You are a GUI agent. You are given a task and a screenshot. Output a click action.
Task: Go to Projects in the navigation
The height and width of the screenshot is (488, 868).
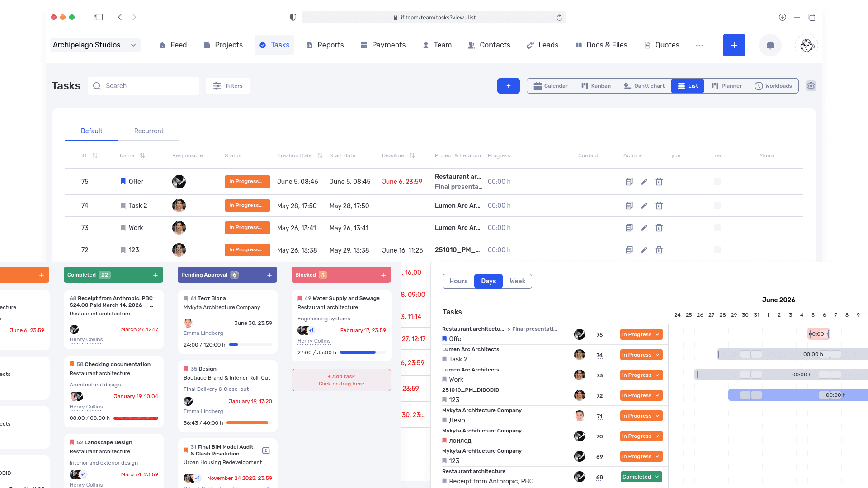point(223,45)
